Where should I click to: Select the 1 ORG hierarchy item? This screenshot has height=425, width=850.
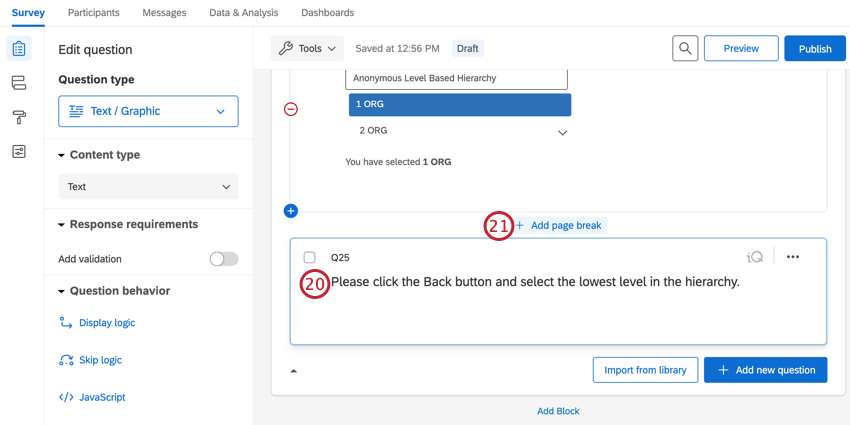pos(459,104)
